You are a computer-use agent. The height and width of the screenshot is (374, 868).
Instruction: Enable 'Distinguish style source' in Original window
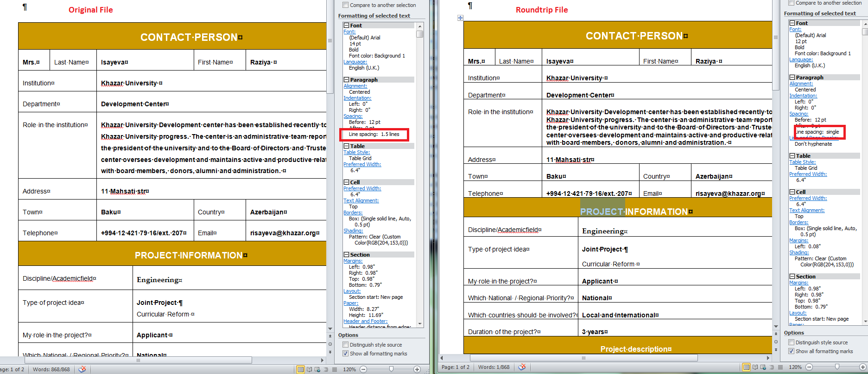coord(345,345)
